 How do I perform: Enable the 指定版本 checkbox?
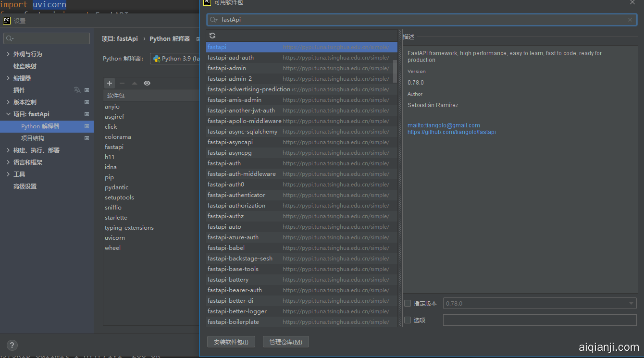408,303
